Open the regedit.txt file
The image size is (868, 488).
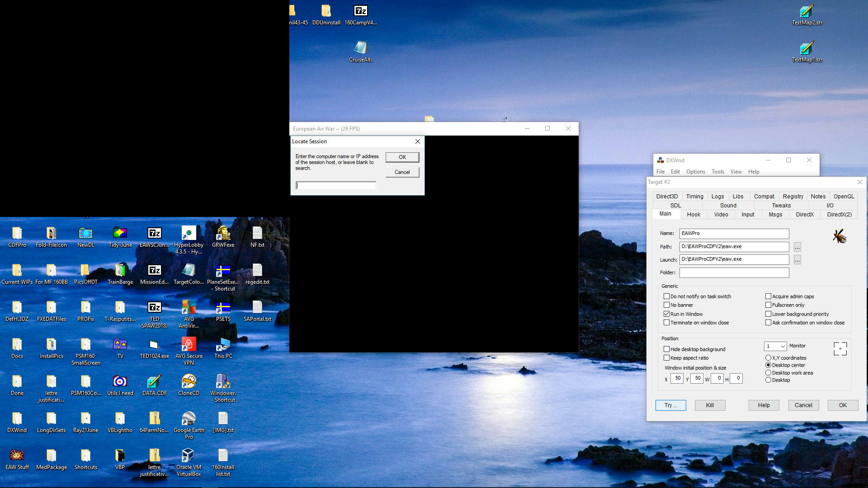[x=257, y=274]
